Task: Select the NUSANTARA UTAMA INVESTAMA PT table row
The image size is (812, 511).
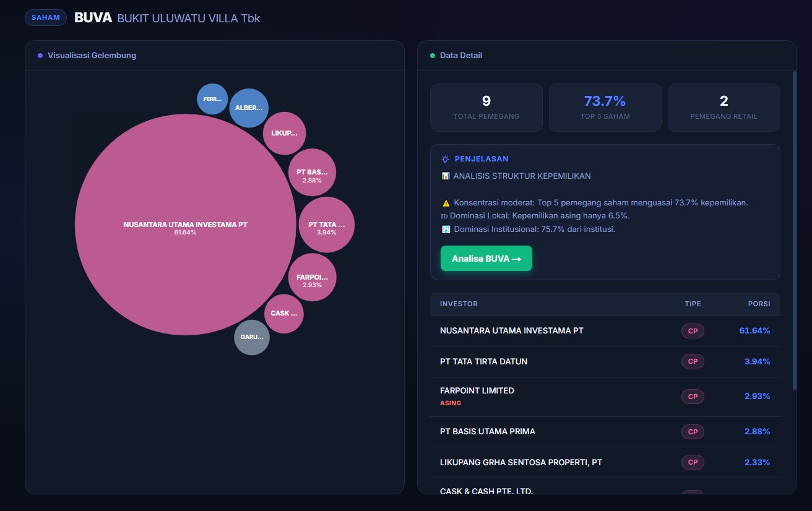Action: click(x=605, y=331)
